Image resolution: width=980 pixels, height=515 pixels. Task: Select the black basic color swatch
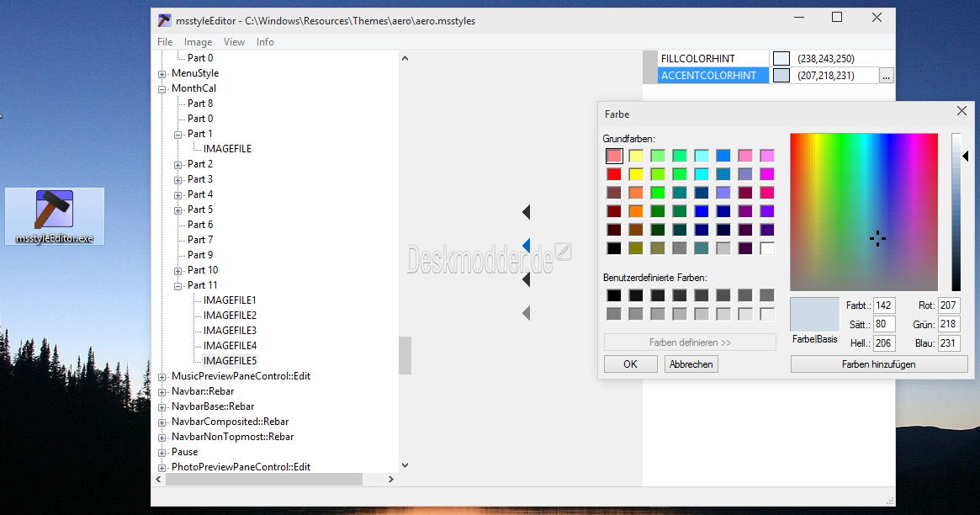(x=614, y=248)
